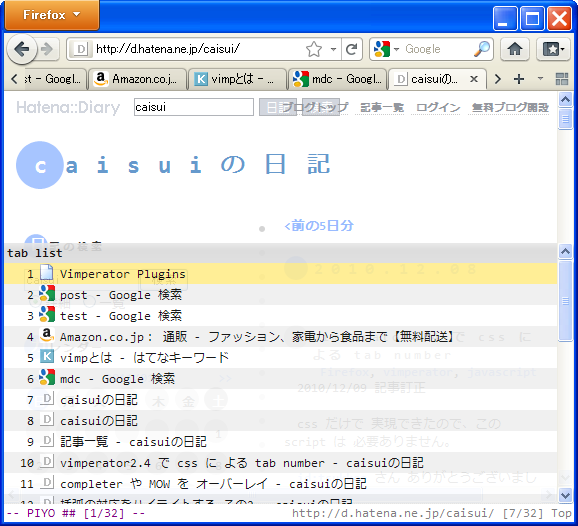The width and height of the screenshot is (578, 526).
Task: Click the page icon on row 11
Action: (47, 483)
